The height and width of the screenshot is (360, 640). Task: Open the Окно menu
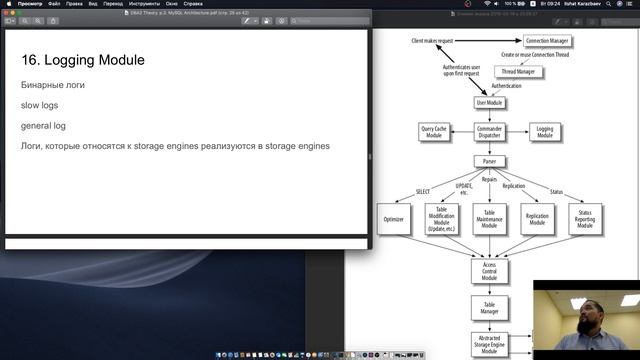point(171,4)
